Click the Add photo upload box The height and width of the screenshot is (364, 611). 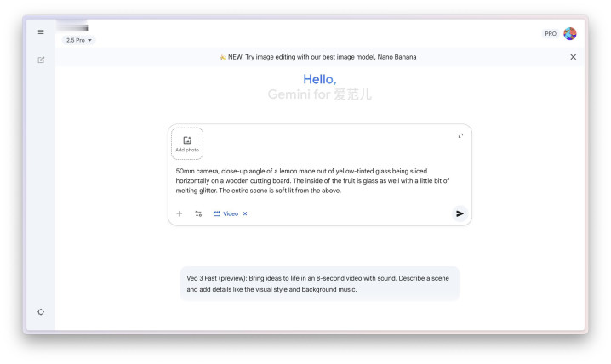pos(187,144)
